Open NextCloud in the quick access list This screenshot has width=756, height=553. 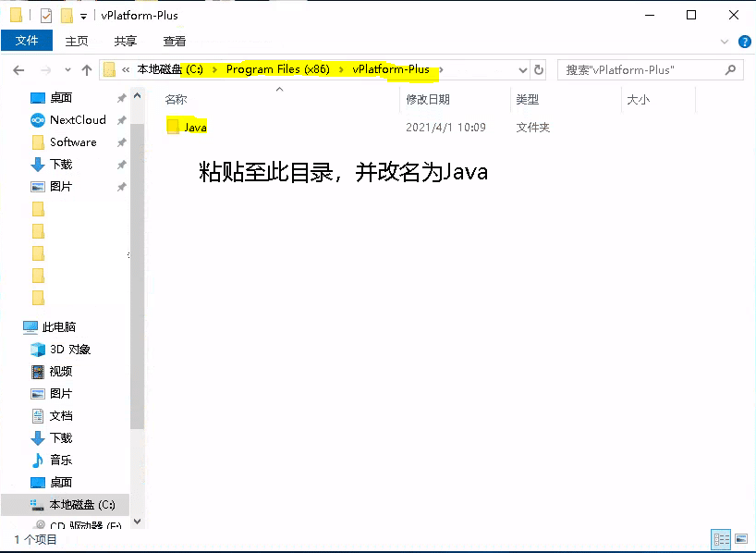pyautogui.click(x=78, y=120)
